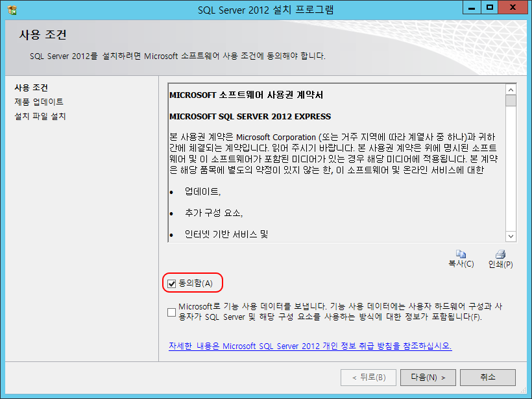Select the 사용 조건 step in sidebar
The image size is (532, 399).
point(31,88)
